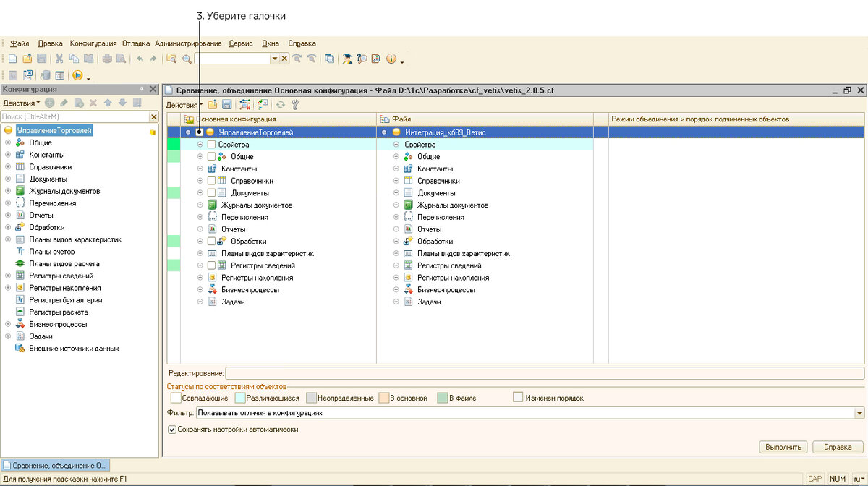Toggle the Документы checkbox in comparison tree
Viewport: 868px width, 486px height.
pos(212,193)
